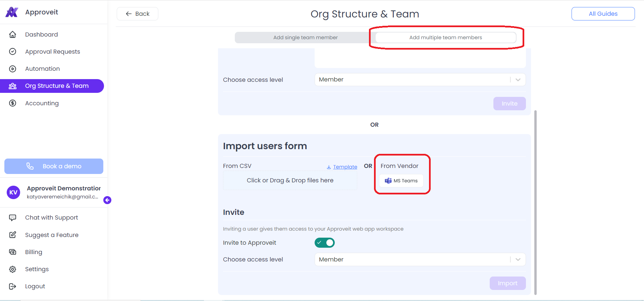Click the KV user avatar
This screenshot has width=644, height=301.
tap(13, 192)
